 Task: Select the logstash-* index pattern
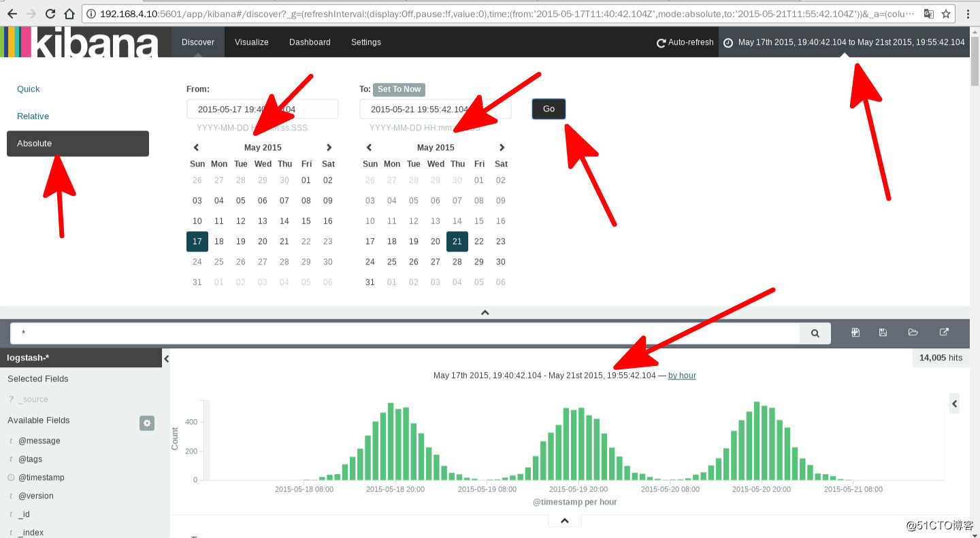pos(82,358)
